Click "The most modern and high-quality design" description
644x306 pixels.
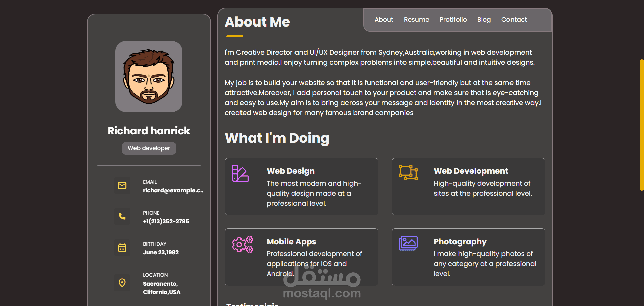click(314, 193)
